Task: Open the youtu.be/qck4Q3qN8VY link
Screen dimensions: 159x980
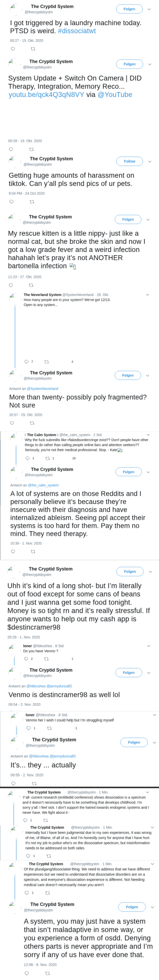Action: pyautogui.click(x=46, y=95)
